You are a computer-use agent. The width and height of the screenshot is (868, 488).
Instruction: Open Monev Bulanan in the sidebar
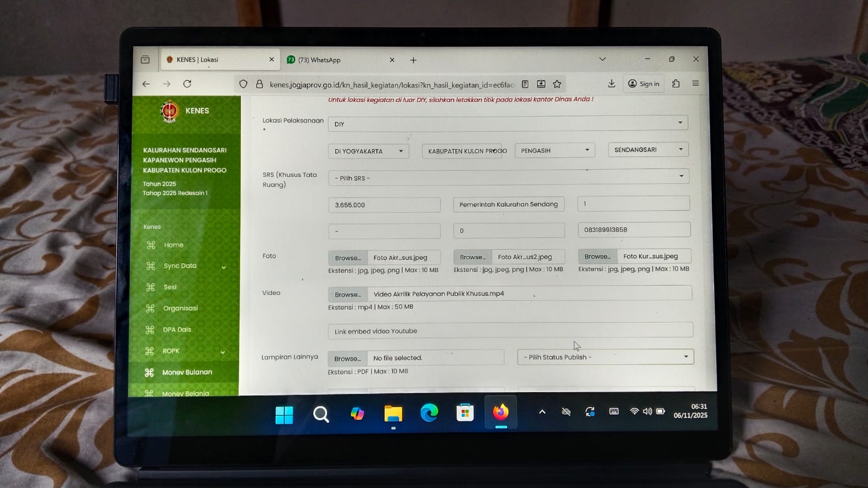coord(187,373)
